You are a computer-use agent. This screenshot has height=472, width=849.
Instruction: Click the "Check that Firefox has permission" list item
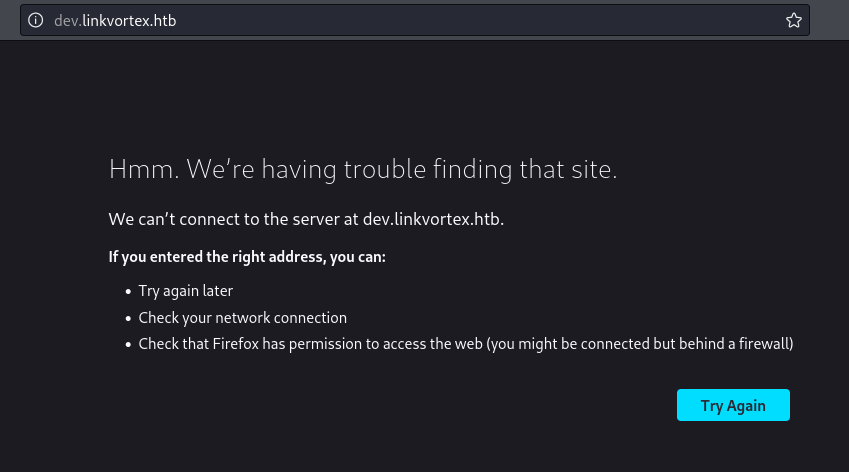click(x=310, y=344)
